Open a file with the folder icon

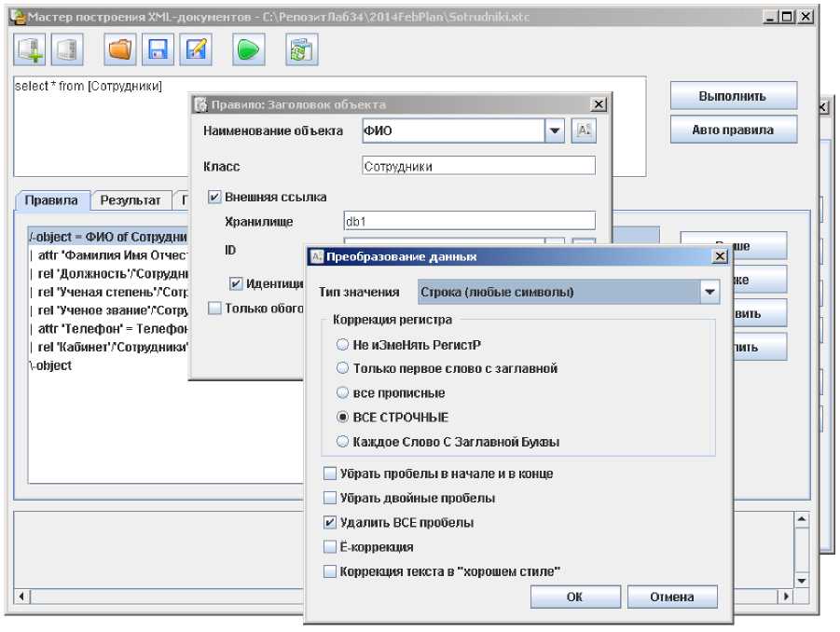point(119,49)
